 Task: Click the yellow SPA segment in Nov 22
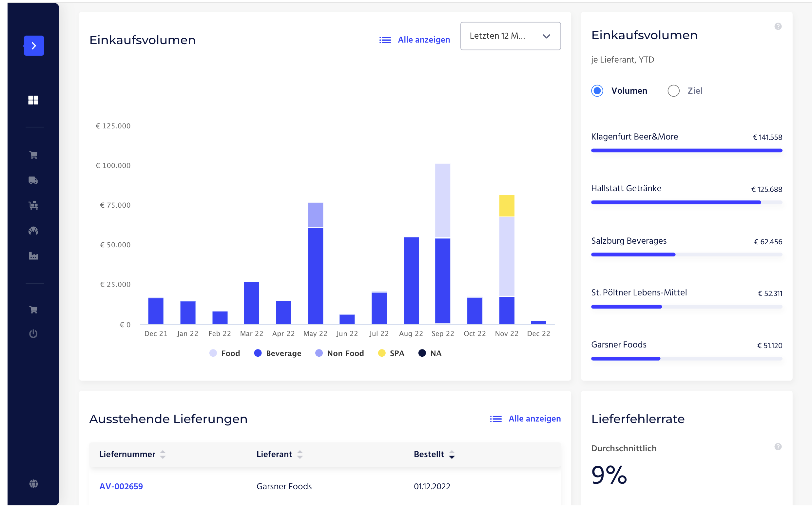pos(507,206)
